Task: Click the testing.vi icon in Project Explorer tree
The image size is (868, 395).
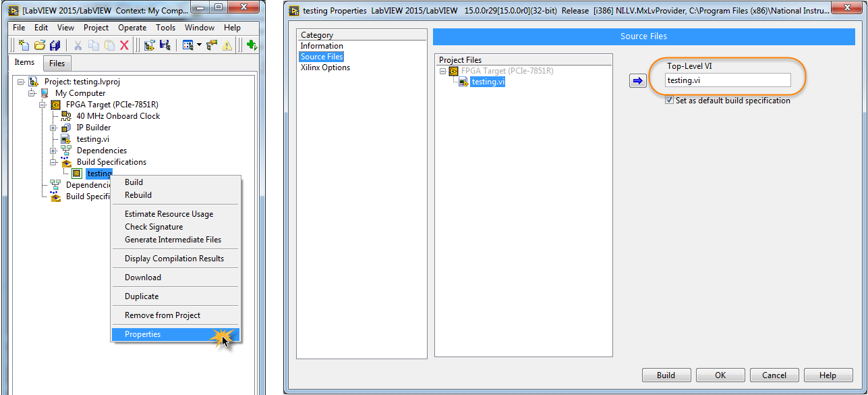Action: [66, 139]
